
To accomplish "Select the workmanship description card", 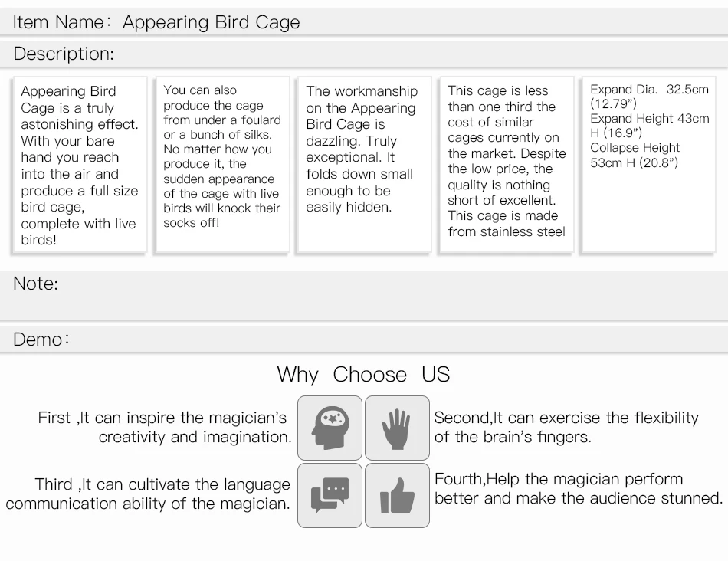I will pyautogui.click(x=365, y=165).
